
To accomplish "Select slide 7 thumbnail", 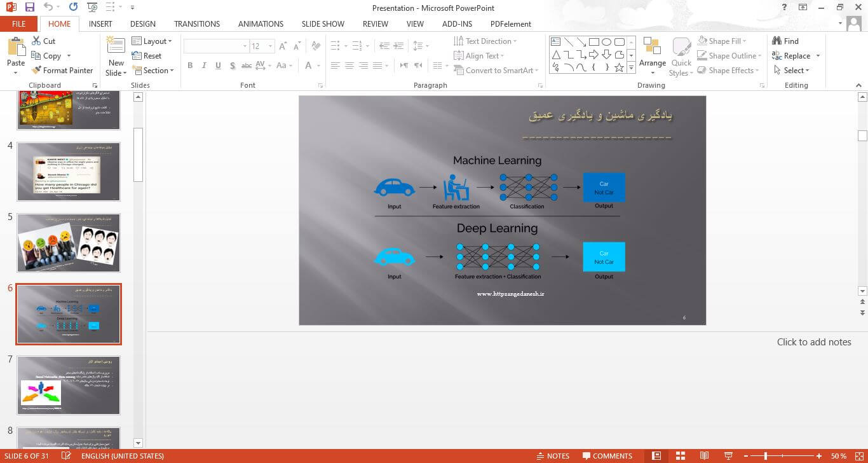I will click(69, 385).
